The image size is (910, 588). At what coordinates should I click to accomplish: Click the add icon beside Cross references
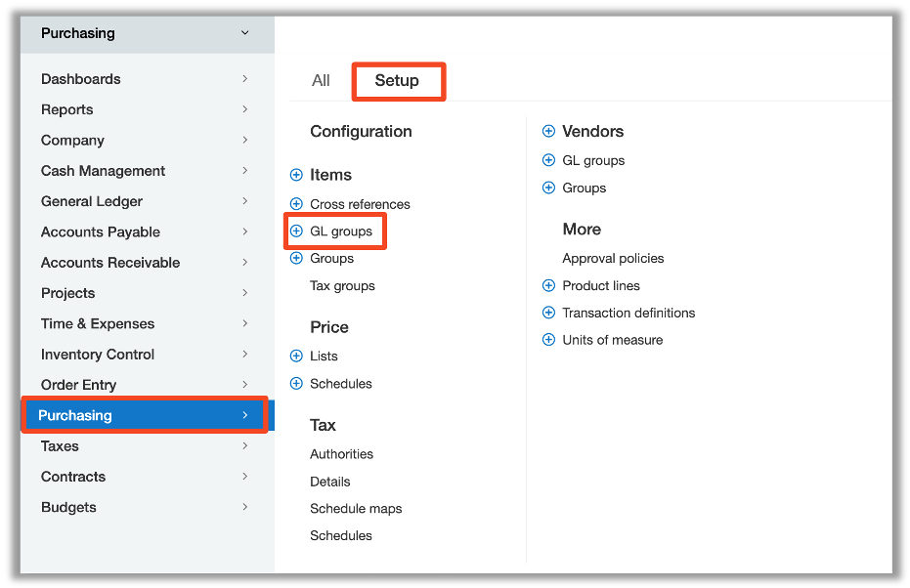click(295, 204)
